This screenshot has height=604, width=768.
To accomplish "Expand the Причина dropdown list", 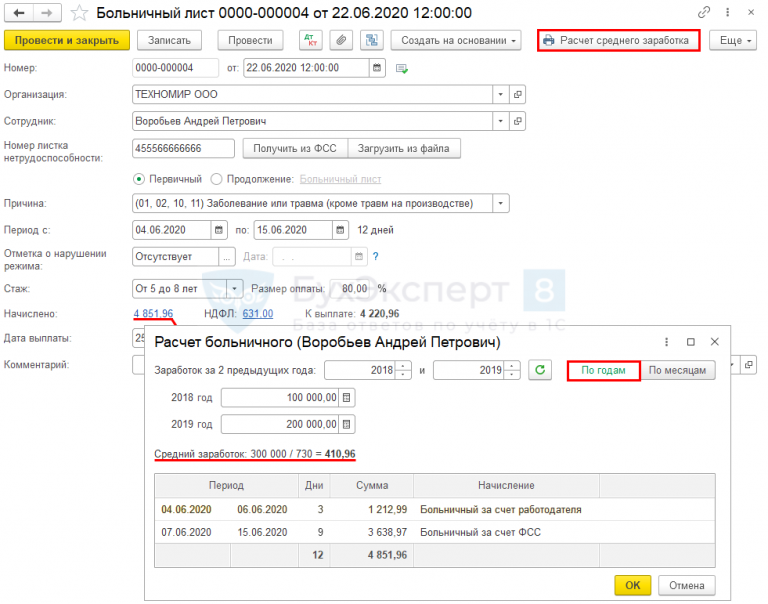I will [x=500, y=204].
